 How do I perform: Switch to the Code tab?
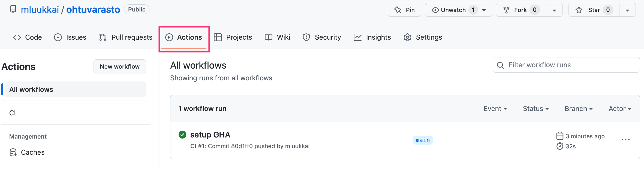28,37
